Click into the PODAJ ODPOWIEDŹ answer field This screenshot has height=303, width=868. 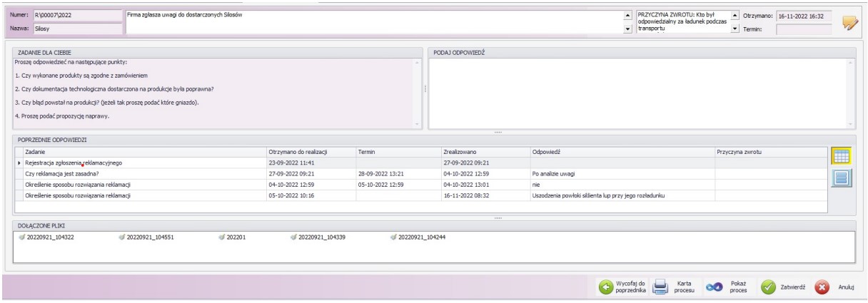(x=640, y=93)
